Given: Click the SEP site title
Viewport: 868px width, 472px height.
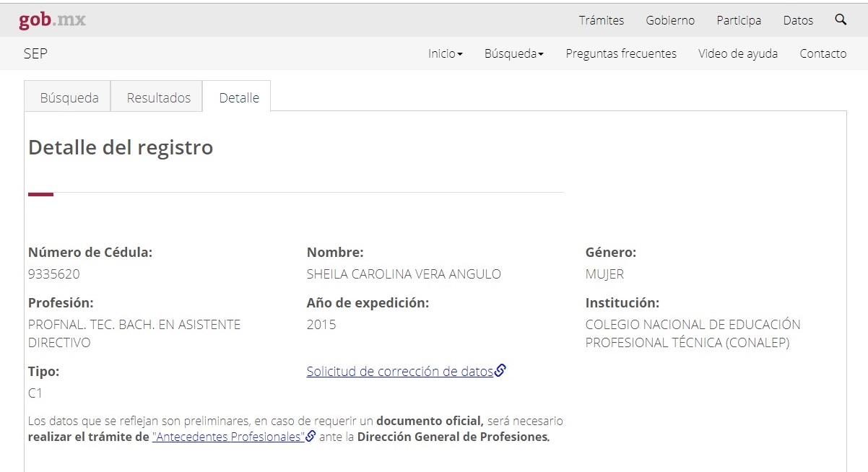Looking at the screenshot, I should click(x=35, y=53).
